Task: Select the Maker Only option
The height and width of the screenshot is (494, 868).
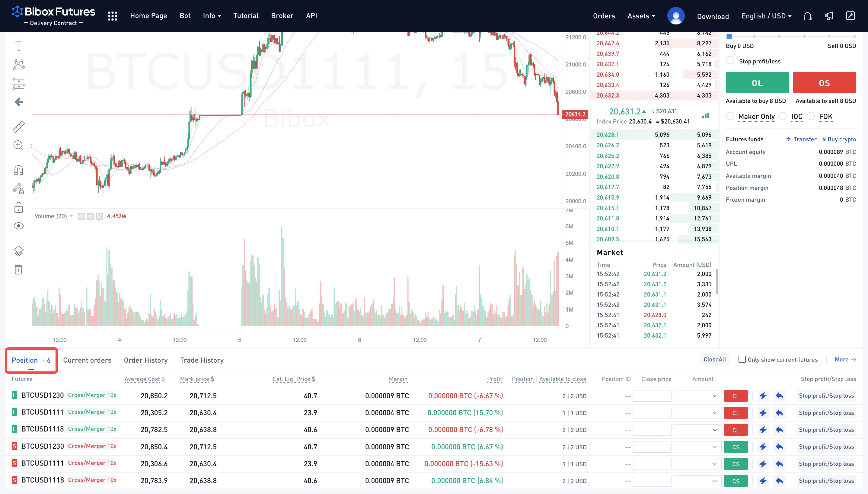Action: coord(730,116)
